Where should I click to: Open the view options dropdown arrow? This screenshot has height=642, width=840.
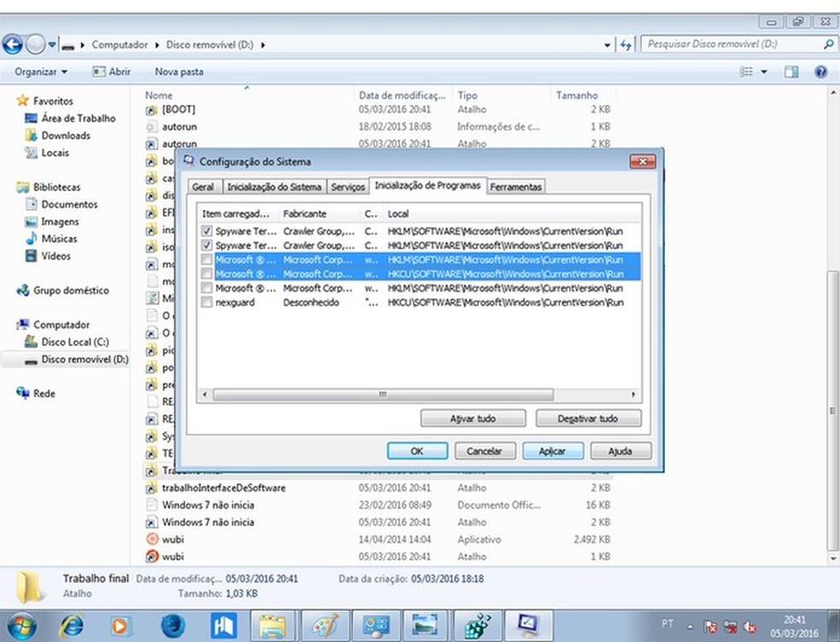click(764, 73)
